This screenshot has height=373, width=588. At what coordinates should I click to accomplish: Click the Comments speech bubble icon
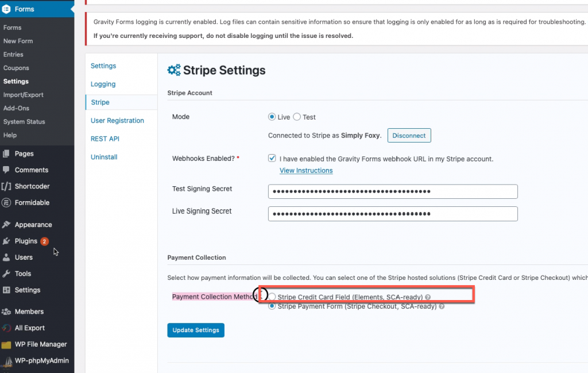[6, 170]
